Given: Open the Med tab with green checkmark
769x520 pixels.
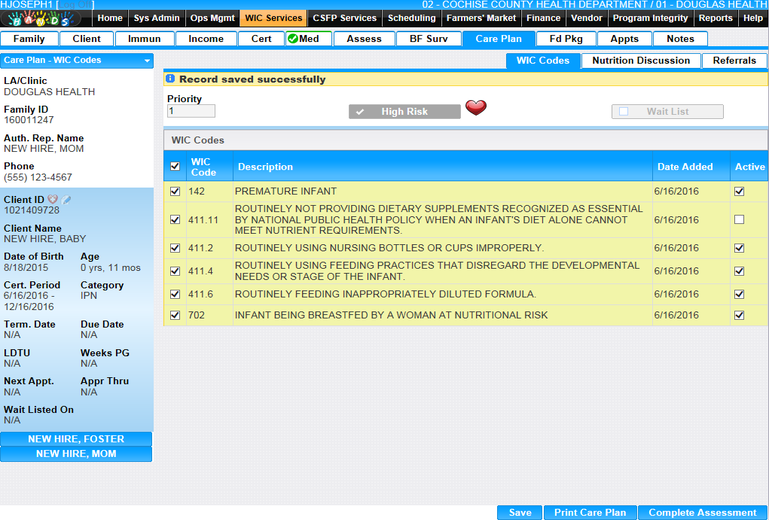Looking at the screenshot, I should coord(303,39).
